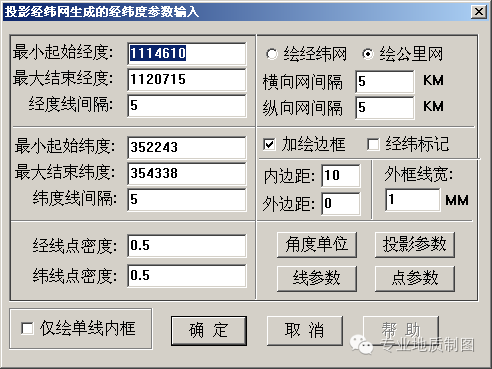Screen dimensions: 492x369
Task: Click the 外框线宽 MM input field
Action: pos(413,200)
